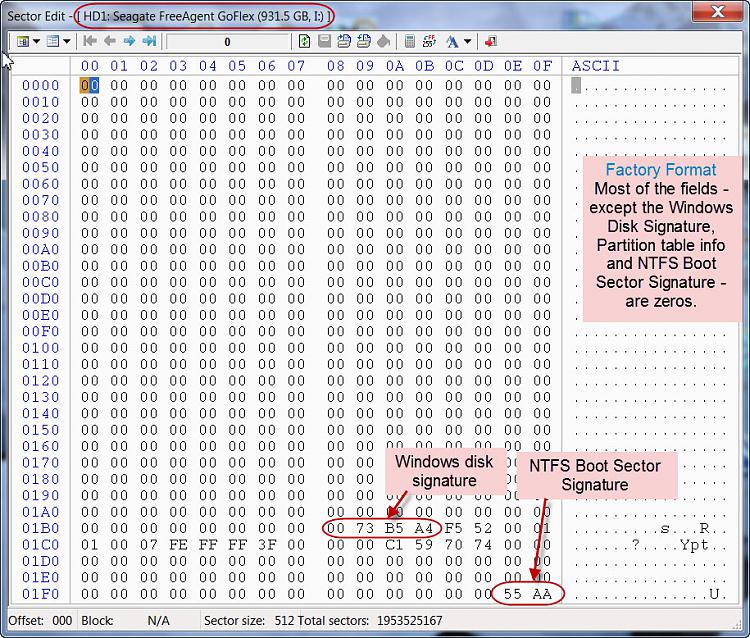Select byte 74 in row 01C0

tap(483, 545)
